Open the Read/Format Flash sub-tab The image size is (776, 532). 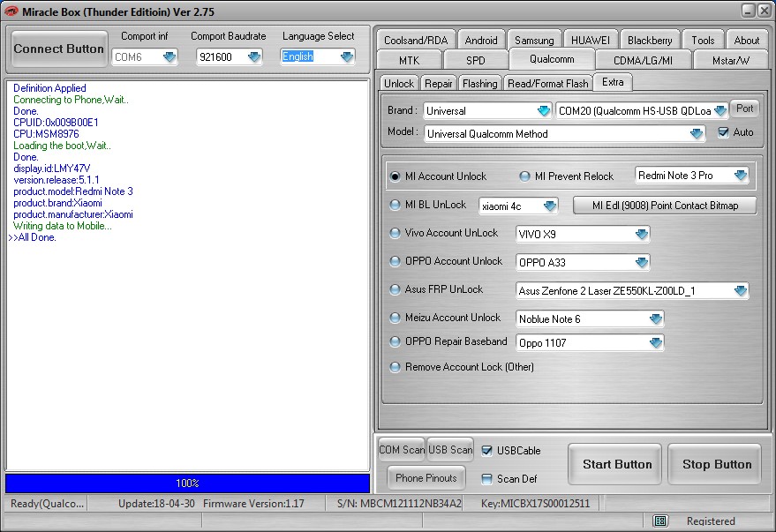point(548,84)
